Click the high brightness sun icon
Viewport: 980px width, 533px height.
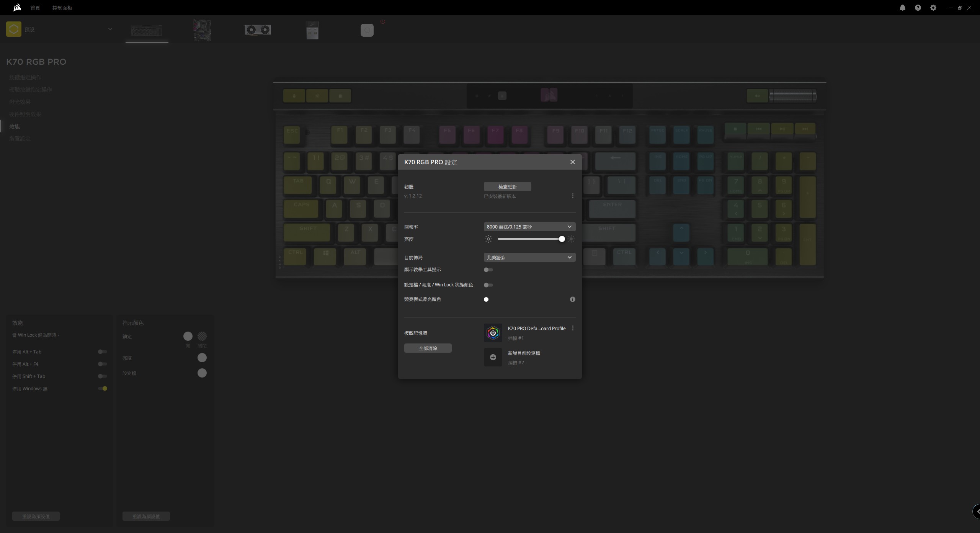pos(571,239)
